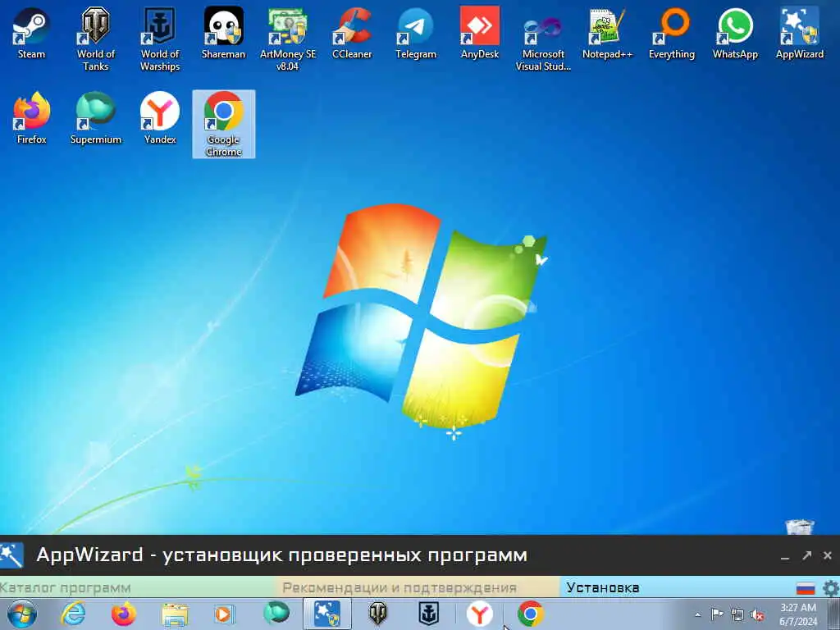Open Action Center flag in tray
The image size is (840, 630).
point(717,614)
